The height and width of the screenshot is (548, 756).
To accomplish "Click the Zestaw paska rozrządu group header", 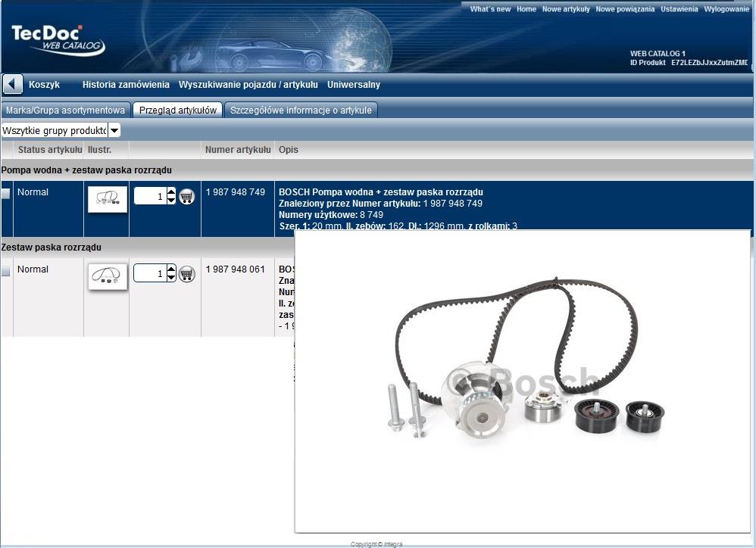I will tap(51, 248).
